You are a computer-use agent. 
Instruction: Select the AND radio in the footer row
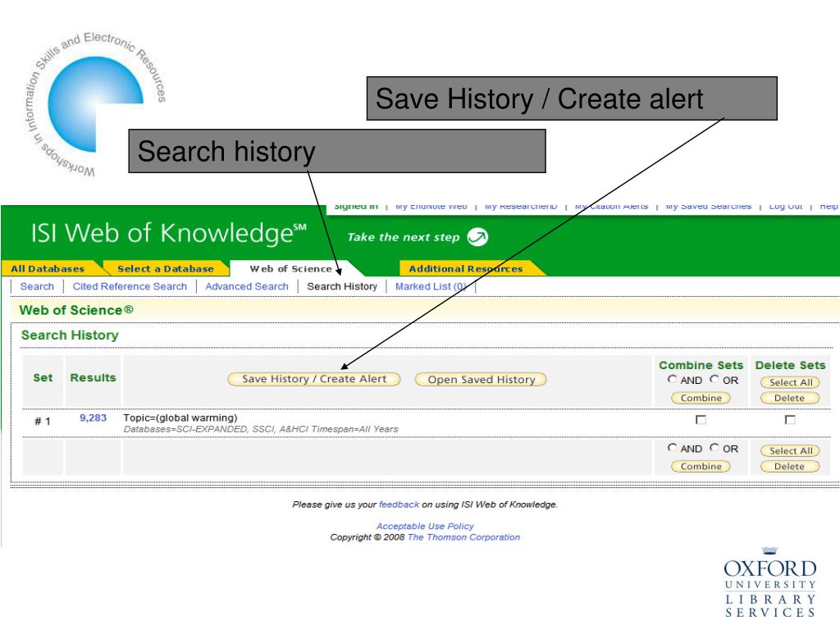(x=672, y=448)
